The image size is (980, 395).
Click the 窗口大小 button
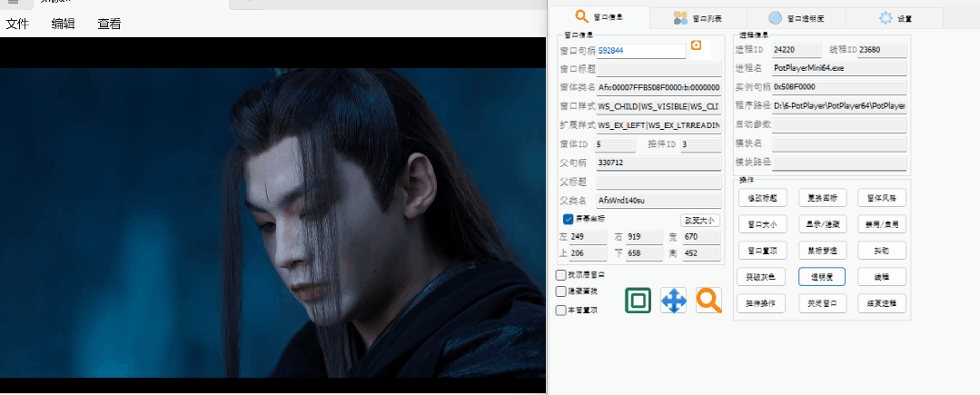tap(761, 224)
